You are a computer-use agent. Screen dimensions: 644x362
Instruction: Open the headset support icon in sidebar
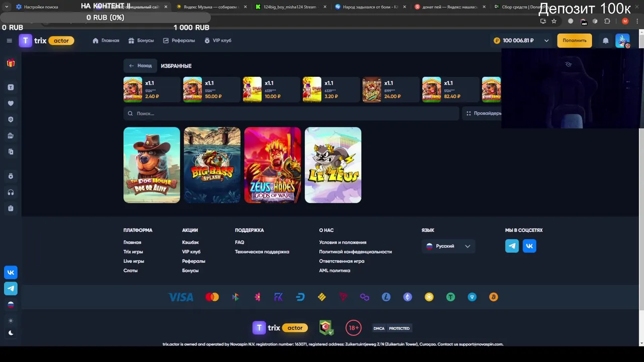pos(11,193)
